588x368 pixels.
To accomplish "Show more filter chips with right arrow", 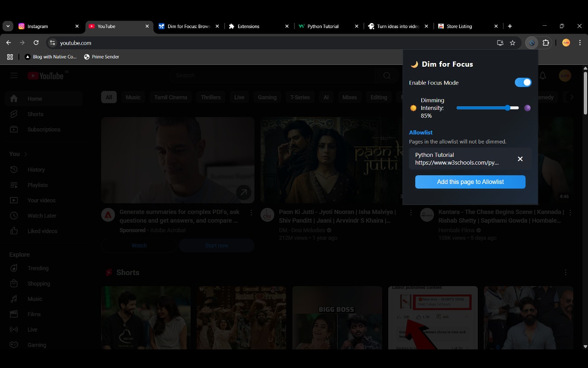I will (x=571, y=97).
